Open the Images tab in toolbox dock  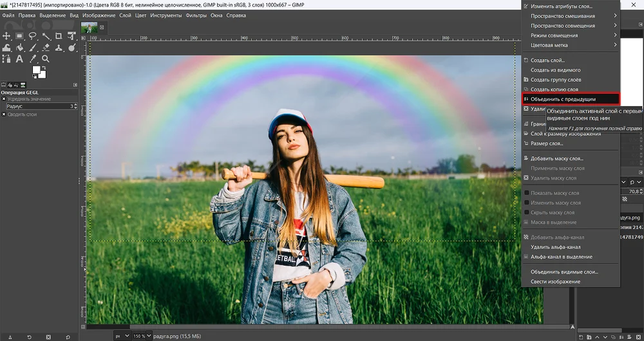(x=23, y=85)
